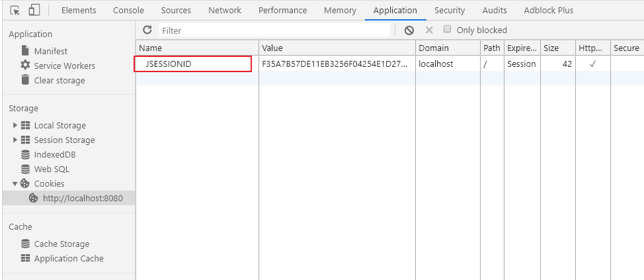644x280 pixels.
Task: Collapse the Cookies tree node
Action: 15,183
